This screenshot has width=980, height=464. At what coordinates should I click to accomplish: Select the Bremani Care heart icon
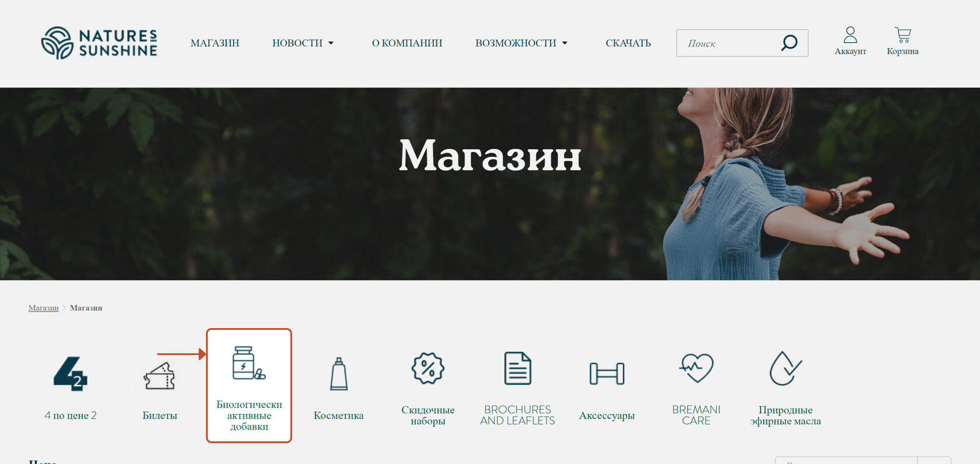(696, 368)
